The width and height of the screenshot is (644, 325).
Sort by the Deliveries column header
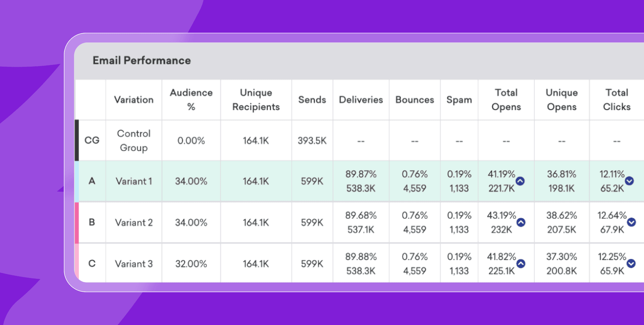coord(361,100)
